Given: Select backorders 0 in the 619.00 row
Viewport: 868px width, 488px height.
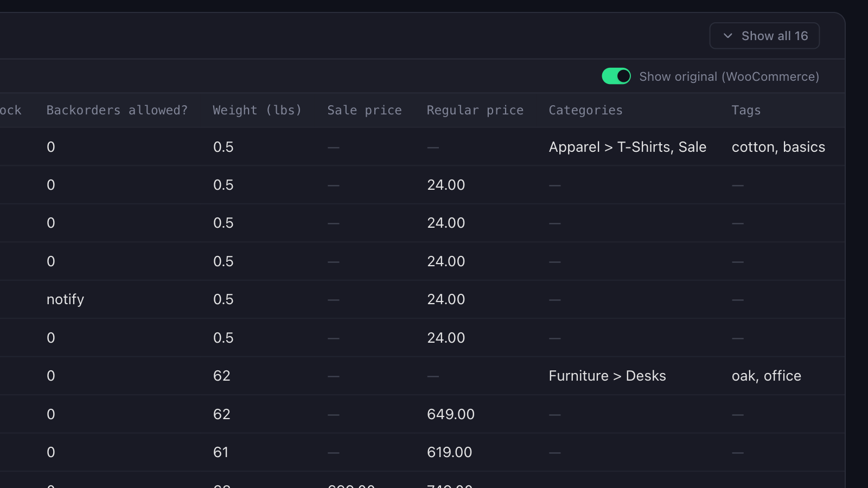Looking at the screenshot, I should (x=51, y=452).
